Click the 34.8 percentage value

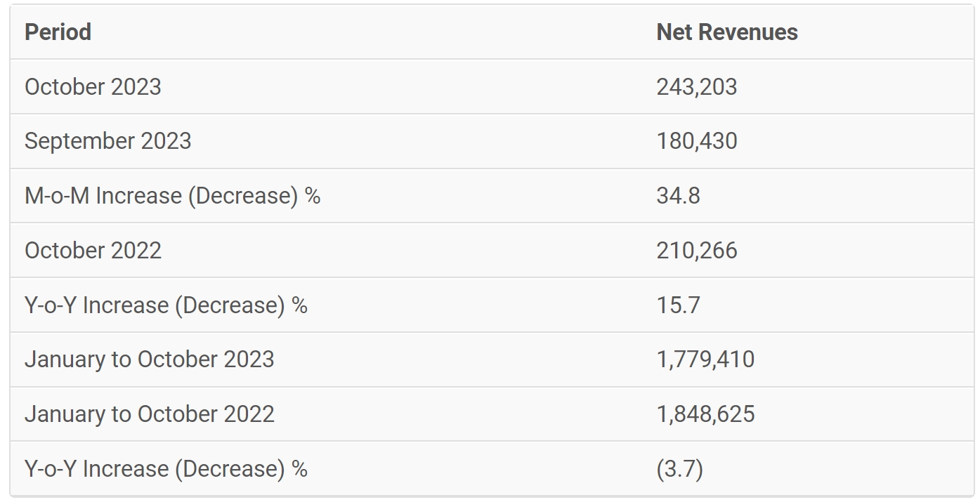coord(678,196)
